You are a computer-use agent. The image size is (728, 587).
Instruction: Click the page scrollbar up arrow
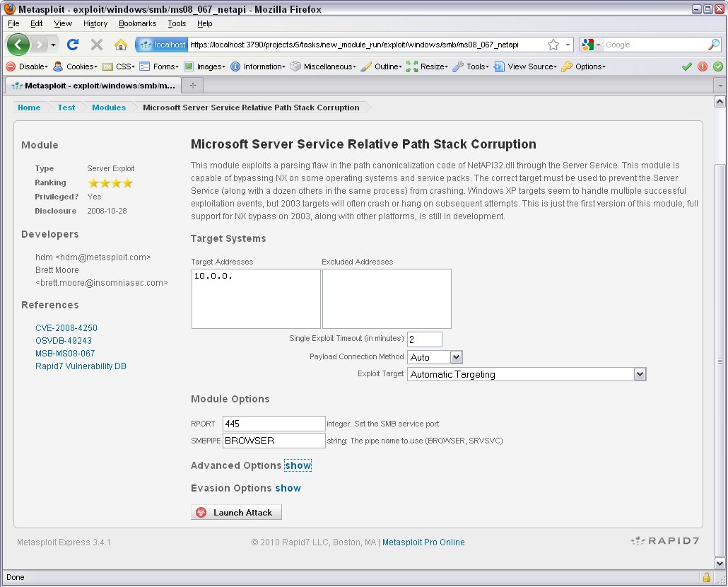(x=720, y=101)
